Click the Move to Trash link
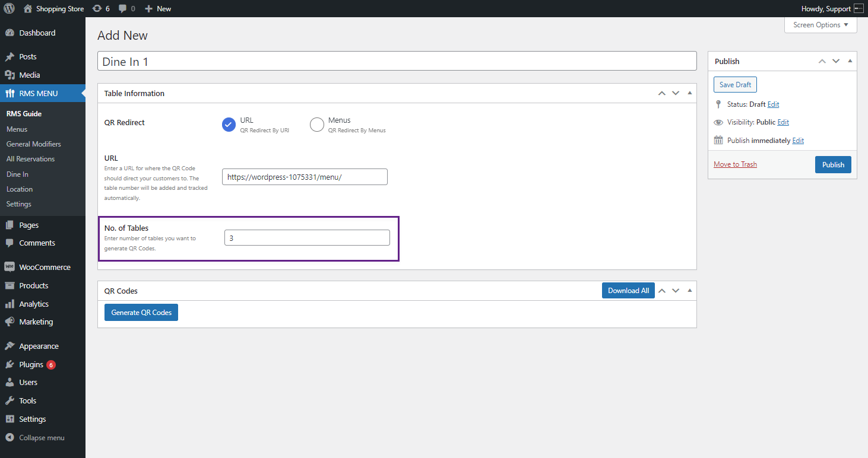This screenshot has height=458, width=868. pyautogui.click(x=735, y=164)
